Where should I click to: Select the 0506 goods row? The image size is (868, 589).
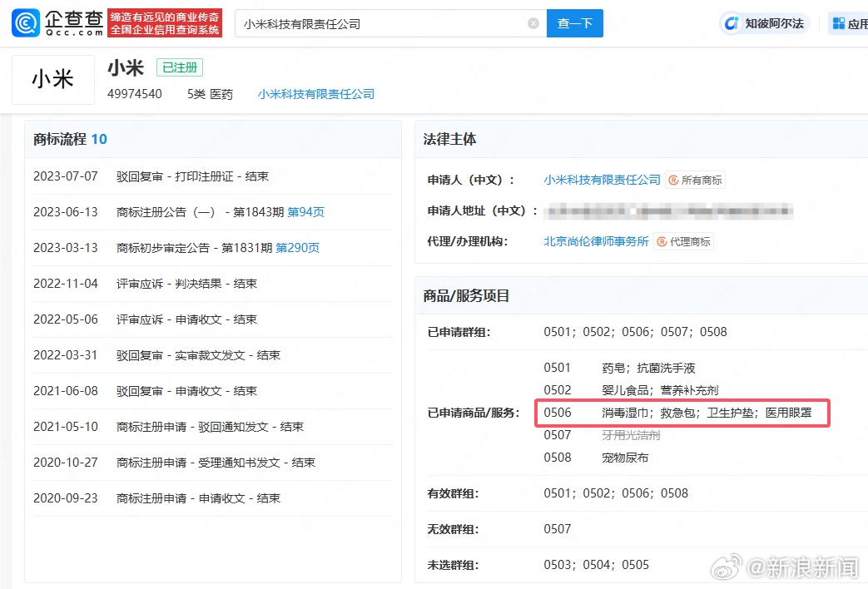click(x=682, y=413)
